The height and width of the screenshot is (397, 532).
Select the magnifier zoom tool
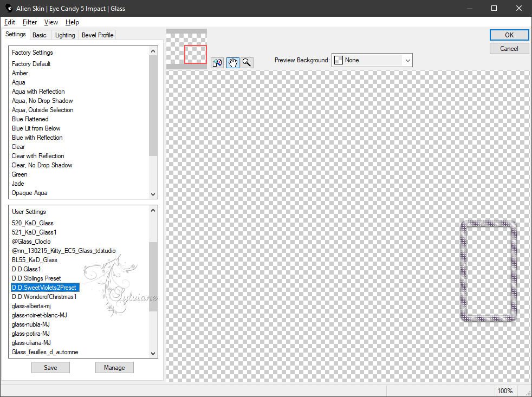[x=247, y=63]
